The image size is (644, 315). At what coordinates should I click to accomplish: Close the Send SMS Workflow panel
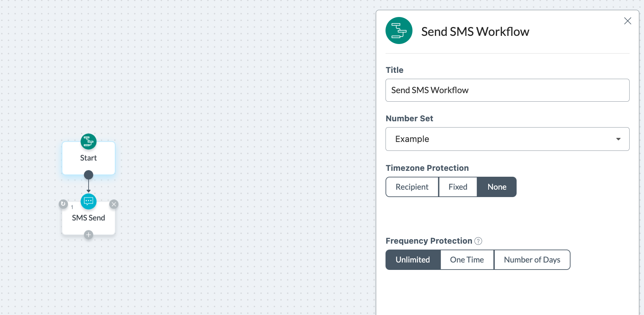tap(627, 21)
